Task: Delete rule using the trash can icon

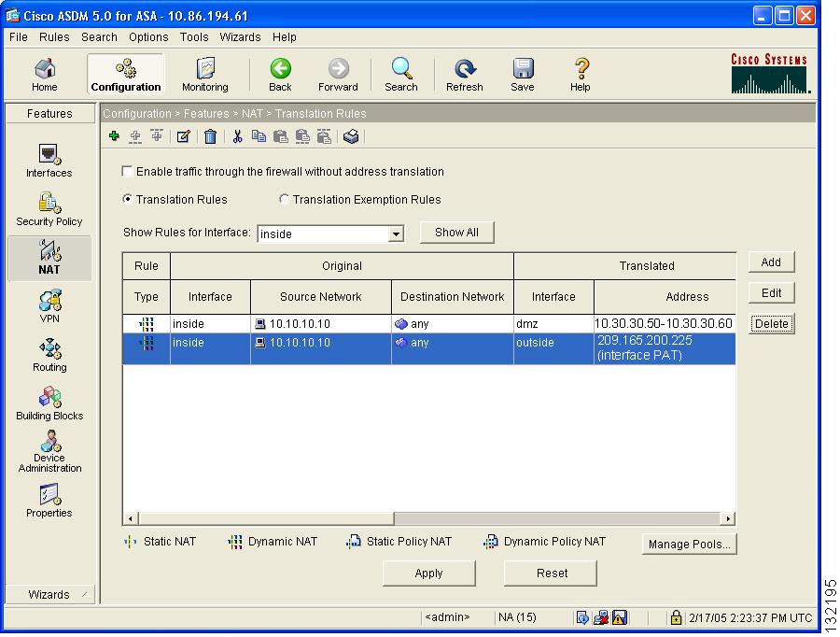Action: [211, 136]
